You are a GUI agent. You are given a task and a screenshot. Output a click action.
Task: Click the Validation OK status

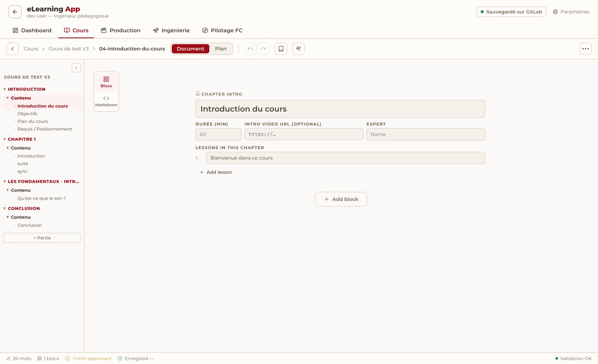(573, 358)
